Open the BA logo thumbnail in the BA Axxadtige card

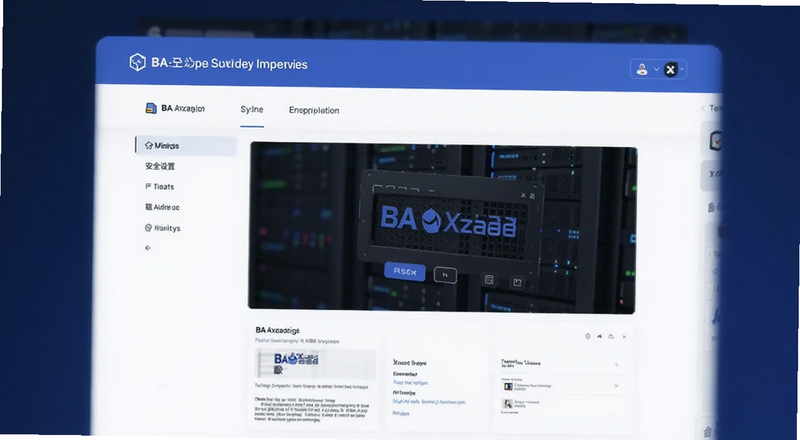[x=315, y=363]
